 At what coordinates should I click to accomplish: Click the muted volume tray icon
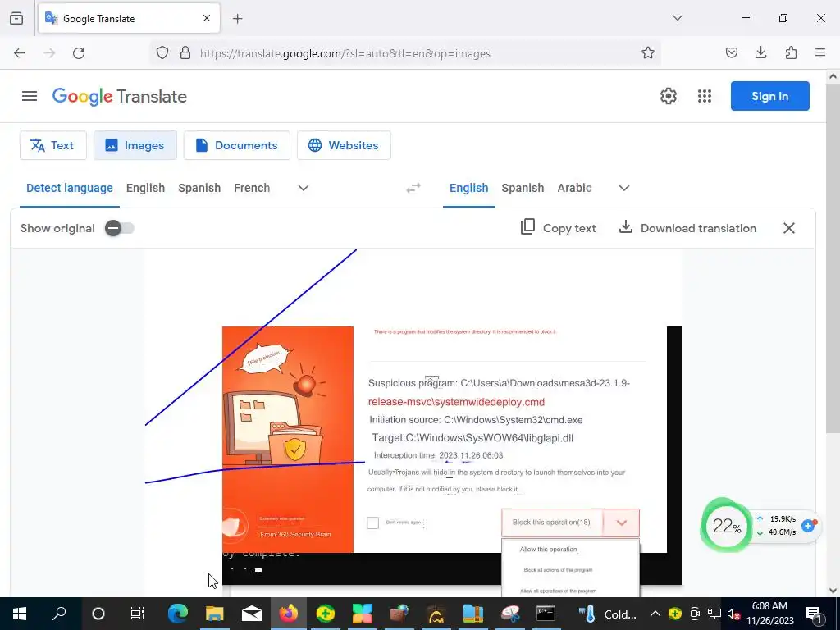pos(734,614)
